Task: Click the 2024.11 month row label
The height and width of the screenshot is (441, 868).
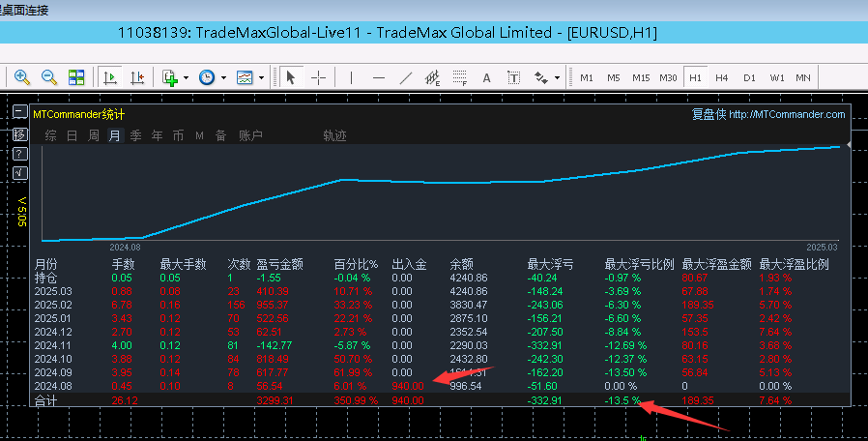Action: tap(53, 345)
